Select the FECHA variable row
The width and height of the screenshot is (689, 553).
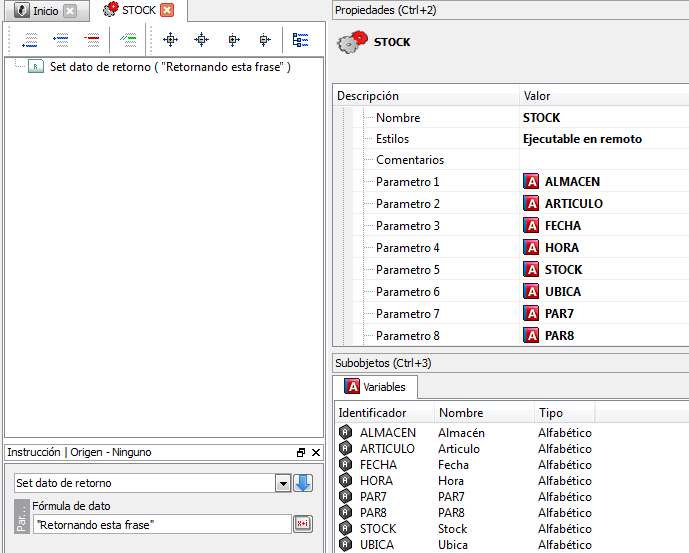(378, 465)
